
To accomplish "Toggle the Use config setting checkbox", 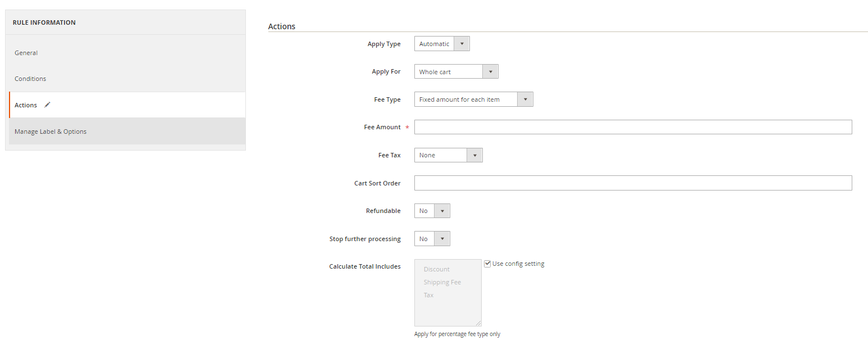I will [x=487, y=264].
